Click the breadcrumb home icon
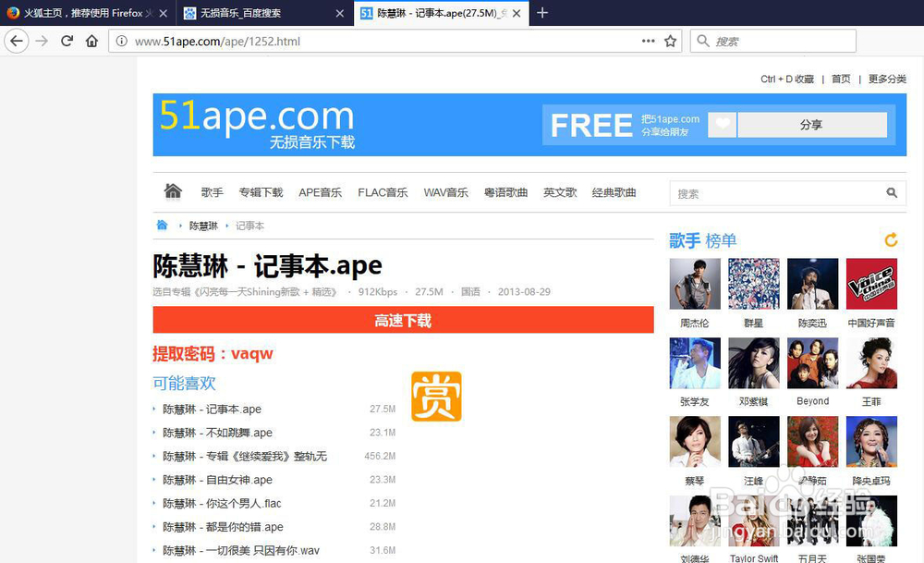 (x=162, y=225)
